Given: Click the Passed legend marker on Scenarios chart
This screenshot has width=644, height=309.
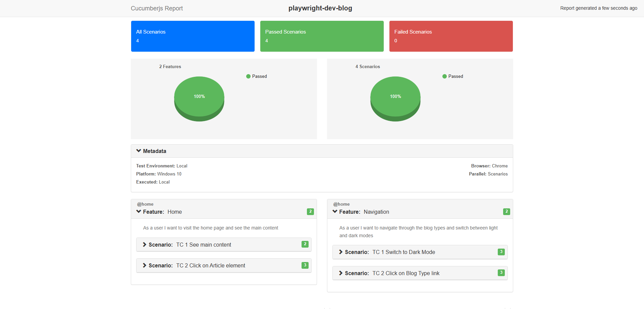Looking at the screenshot, I should [444, 76].
